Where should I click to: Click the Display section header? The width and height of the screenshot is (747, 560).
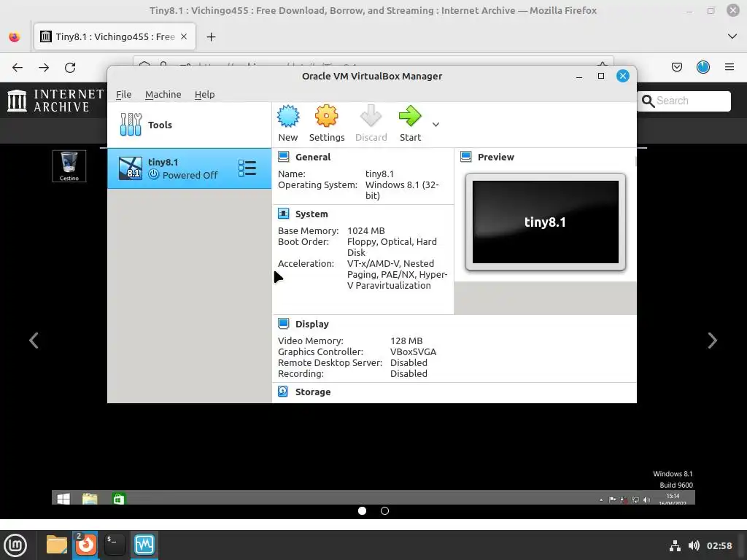(311, 324)
